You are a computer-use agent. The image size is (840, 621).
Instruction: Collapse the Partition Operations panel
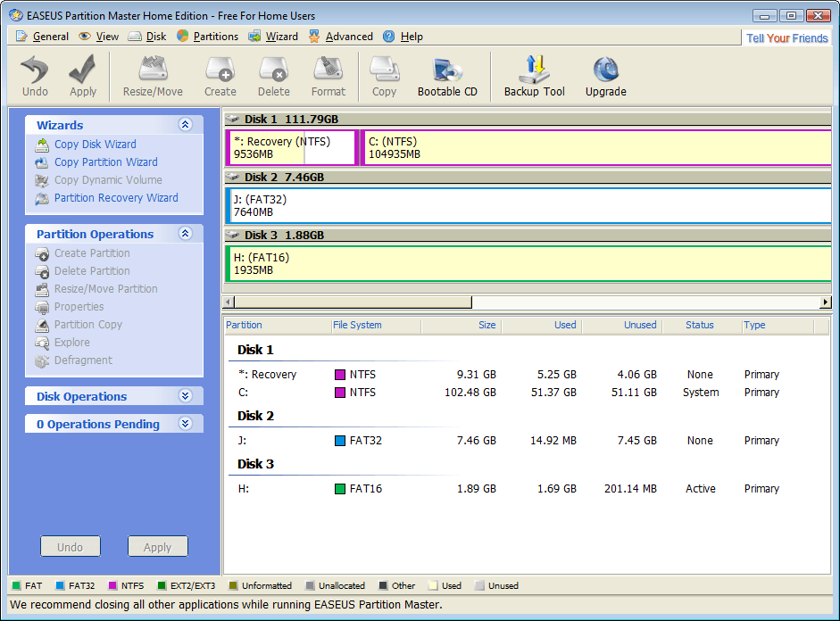tap(186, 234)
